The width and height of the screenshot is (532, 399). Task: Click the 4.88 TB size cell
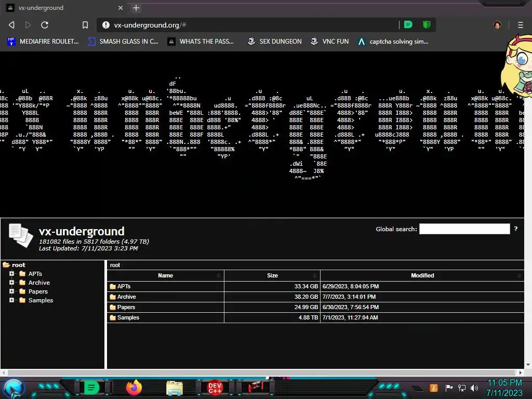pos(272,317)
